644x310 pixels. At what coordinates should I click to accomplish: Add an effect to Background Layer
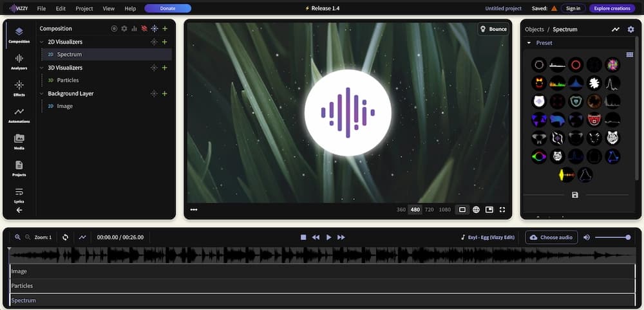point(154,93)
